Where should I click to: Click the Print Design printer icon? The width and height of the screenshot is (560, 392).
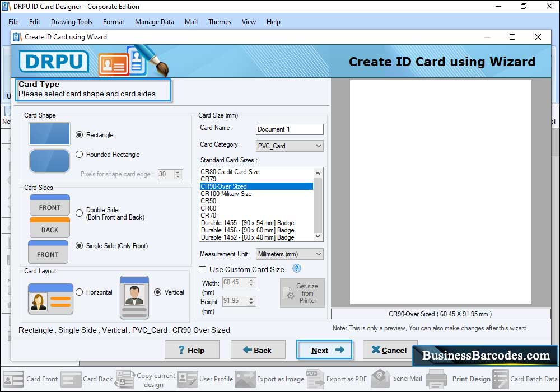436,379
